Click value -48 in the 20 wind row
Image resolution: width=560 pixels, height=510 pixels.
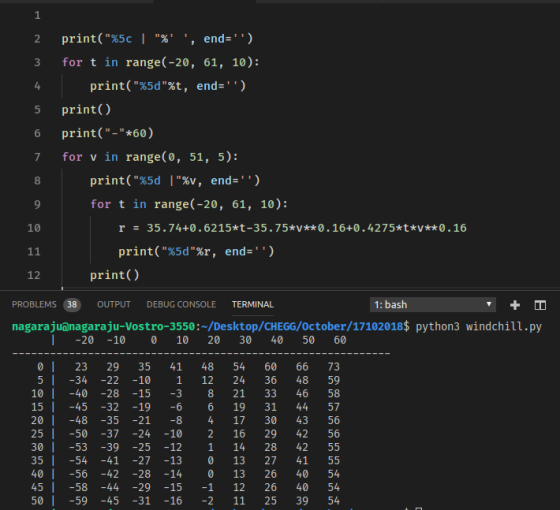(x=78, y=420)
